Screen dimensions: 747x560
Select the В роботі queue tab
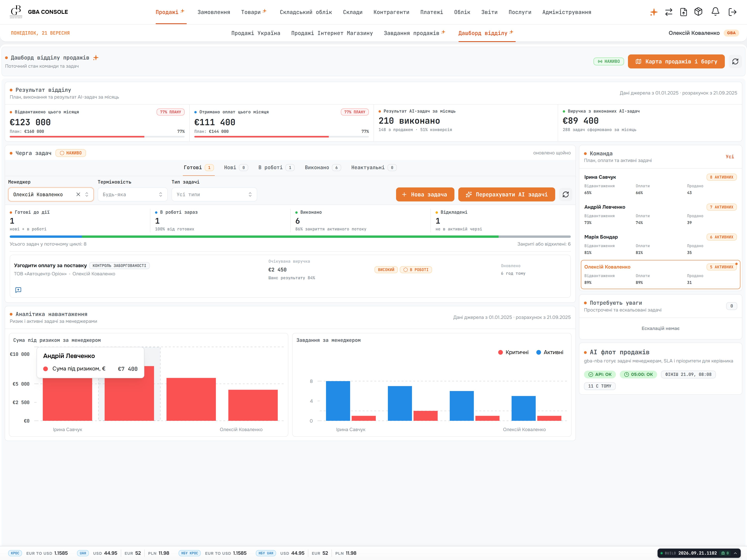pyautogui.click(x=276, y=167)
